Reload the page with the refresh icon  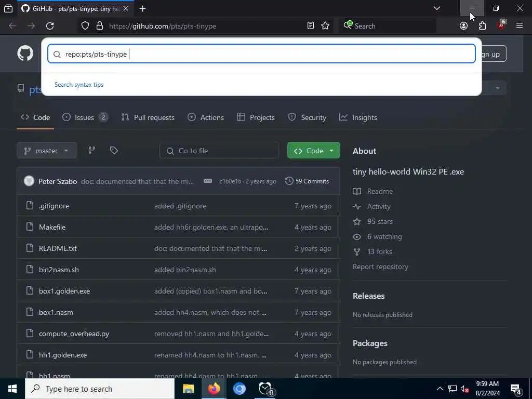click(x=50, y=26)
